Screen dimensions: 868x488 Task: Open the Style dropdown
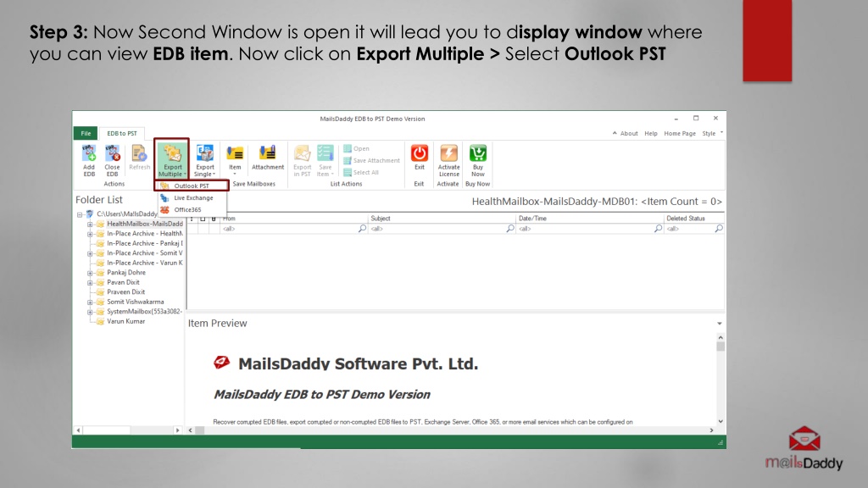click(712, 133)
